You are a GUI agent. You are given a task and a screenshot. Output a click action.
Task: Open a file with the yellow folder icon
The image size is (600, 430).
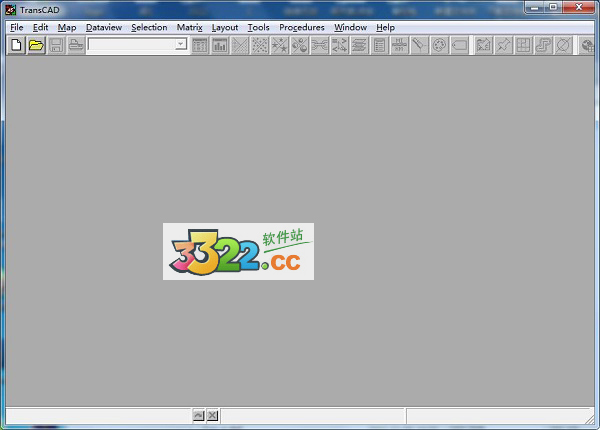pyautogui.click(x=36, y=45)
